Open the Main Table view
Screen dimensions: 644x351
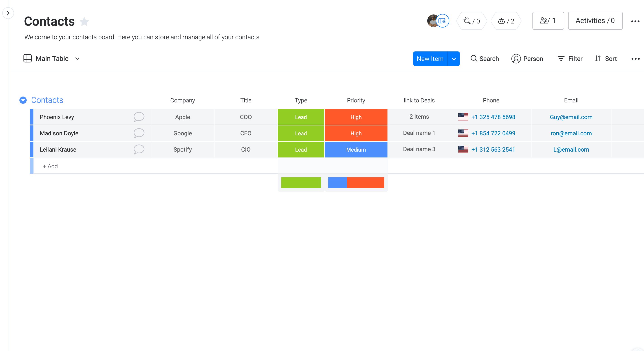click(46, 58)
